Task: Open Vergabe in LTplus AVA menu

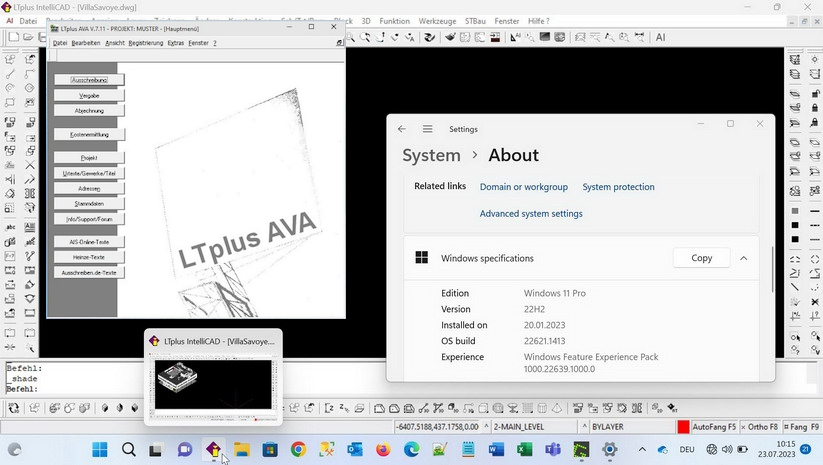Action: point(89,96)
